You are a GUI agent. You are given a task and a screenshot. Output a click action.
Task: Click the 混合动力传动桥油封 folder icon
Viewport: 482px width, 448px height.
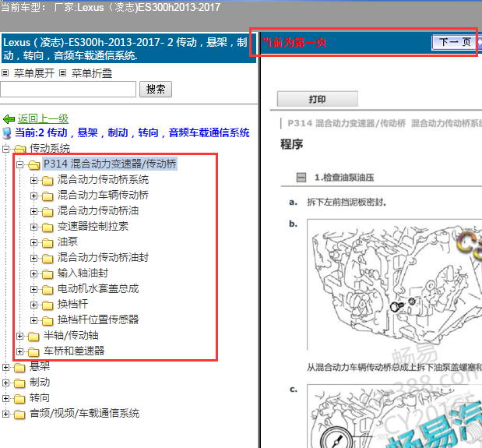pyautogui.click(x=47, y=259)
